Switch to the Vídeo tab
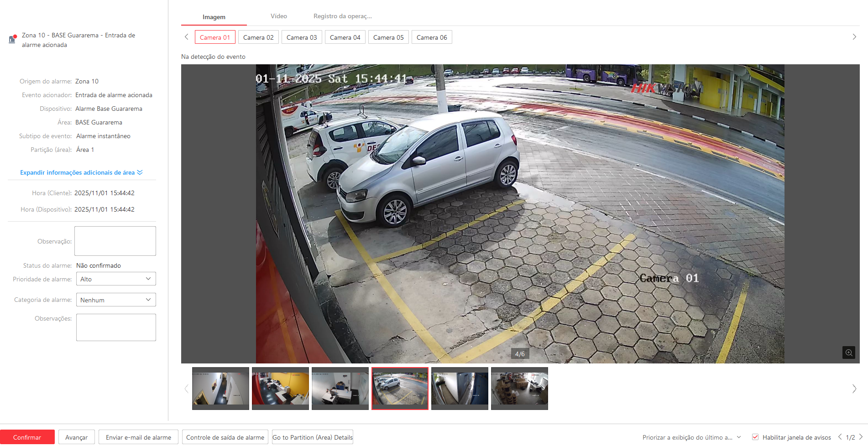Screen dimensions: 868x446 (278, 16)
